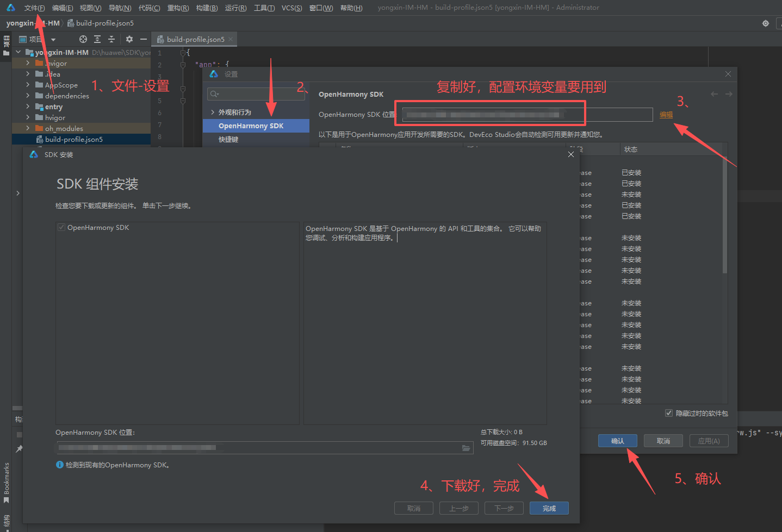This screenshot has width=782, height=532.
Task: Click 确认 button in settings dialog
Action: pyautogui.click(x=618, y=441)
